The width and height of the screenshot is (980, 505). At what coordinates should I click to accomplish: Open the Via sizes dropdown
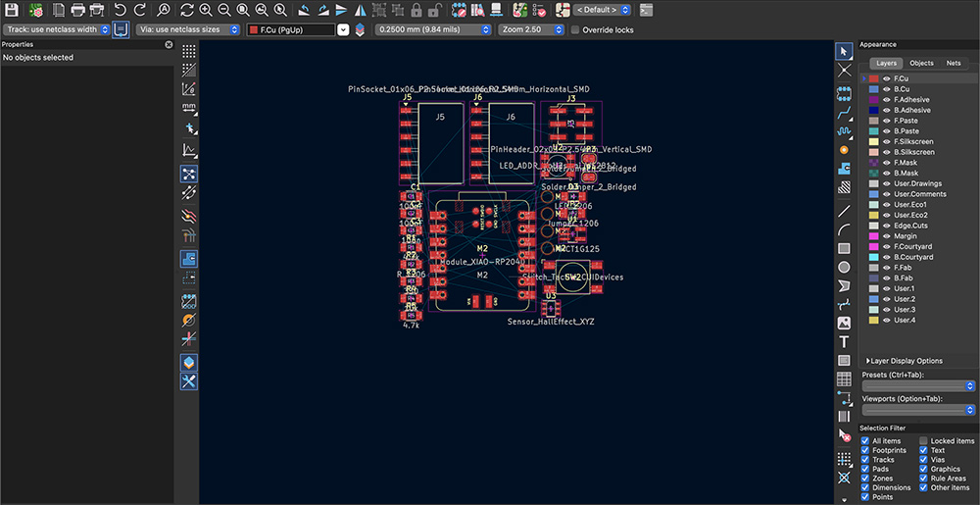pyautogui.click(x=188, y=29)
